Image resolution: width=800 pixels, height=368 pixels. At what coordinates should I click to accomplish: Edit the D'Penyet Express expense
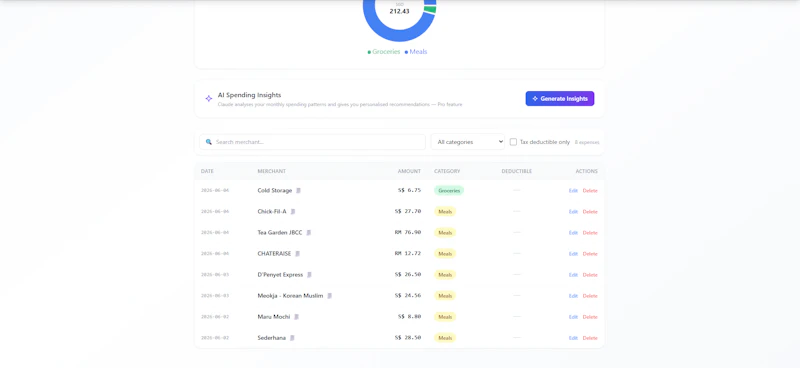pyautogui.click(x=573, y=275)
